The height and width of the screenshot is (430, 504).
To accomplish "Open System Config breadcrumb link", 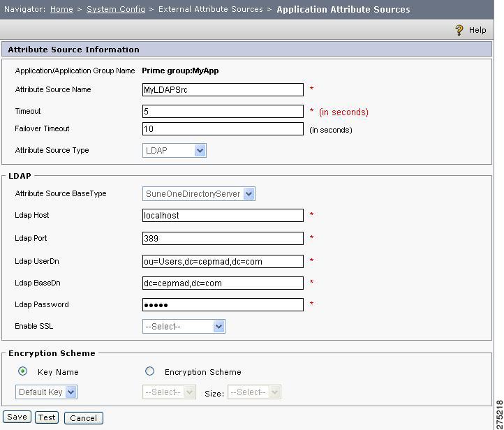I will (x=116, y=9).
